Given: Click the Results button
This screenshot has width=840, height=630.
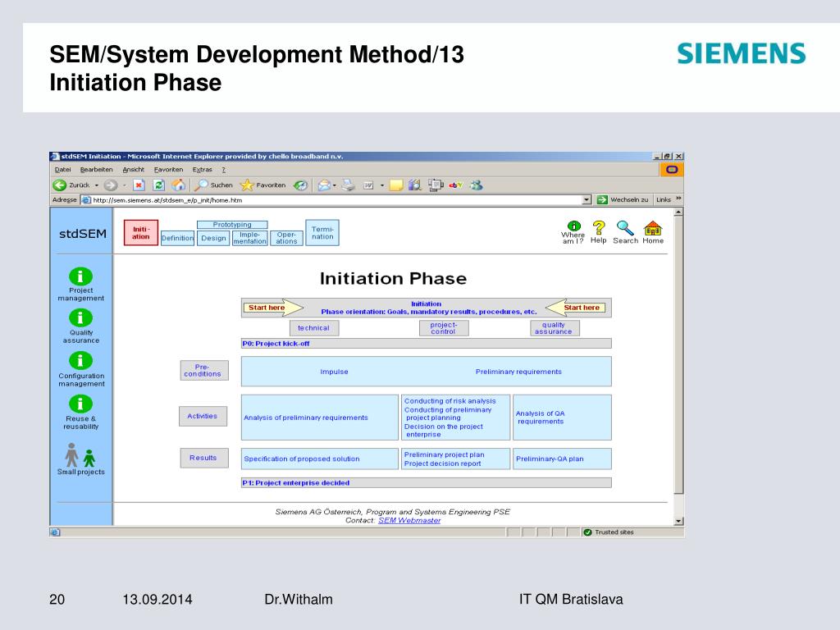Looking at the screenshot, I should 203,458.
